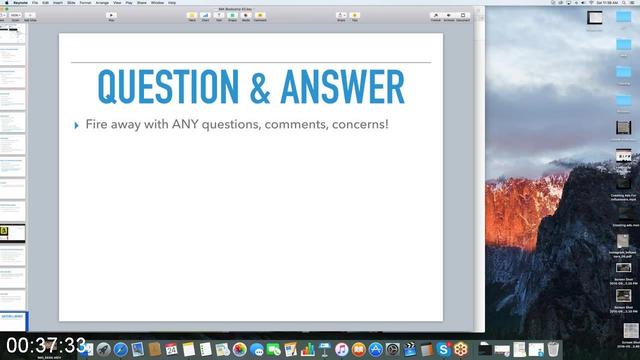Click the Tips toolbar icon
Image resolution: width=640 pixels, height=360 pixels.
[354, 16]
